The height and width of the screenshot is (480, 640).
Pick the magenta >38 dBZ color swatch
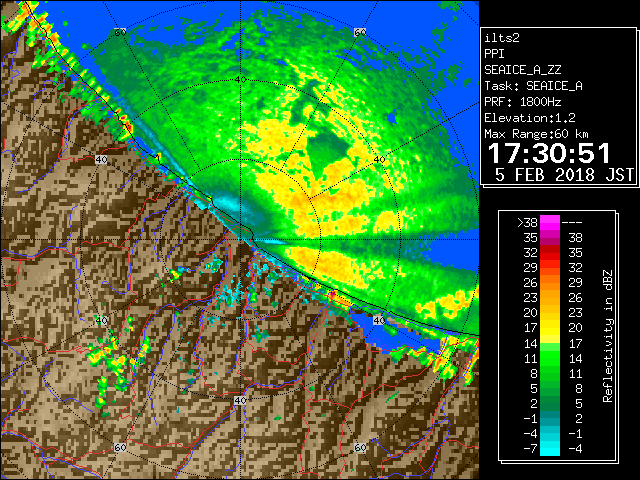pos(550,223)
